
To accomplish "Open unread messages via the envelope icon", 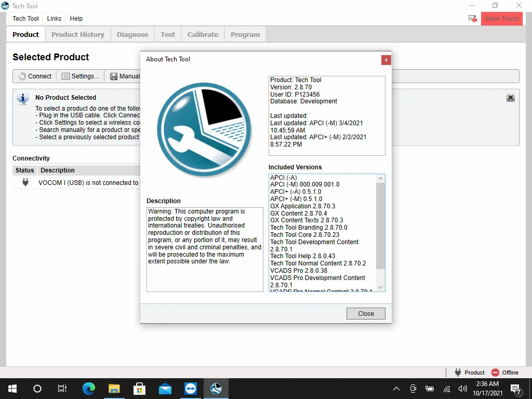I will pyautogui.click(x=472, y=18).
